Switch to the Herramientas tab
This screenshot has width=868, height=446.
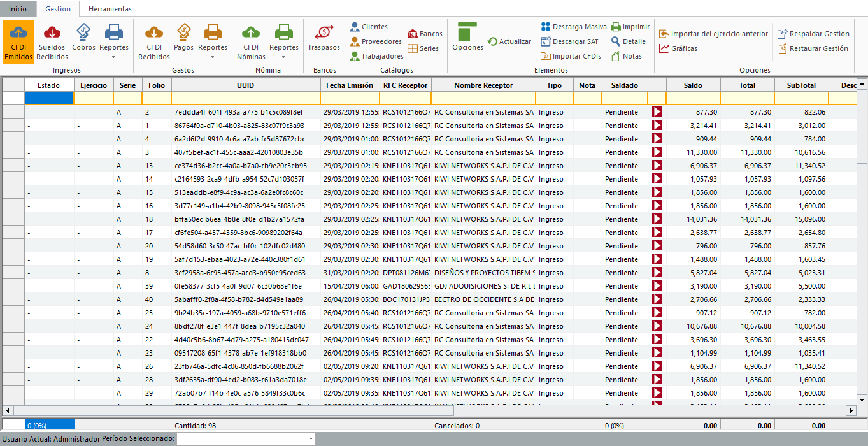pyautogui.click(x=110, y=9)
